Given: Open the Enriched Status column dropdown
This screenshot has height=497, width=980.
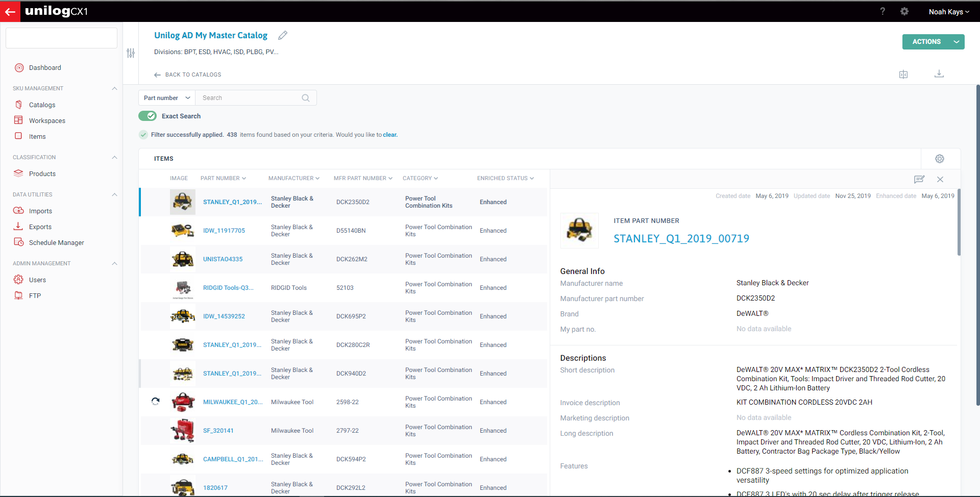Looking at the screenshot, I should [x=505, y=178].
